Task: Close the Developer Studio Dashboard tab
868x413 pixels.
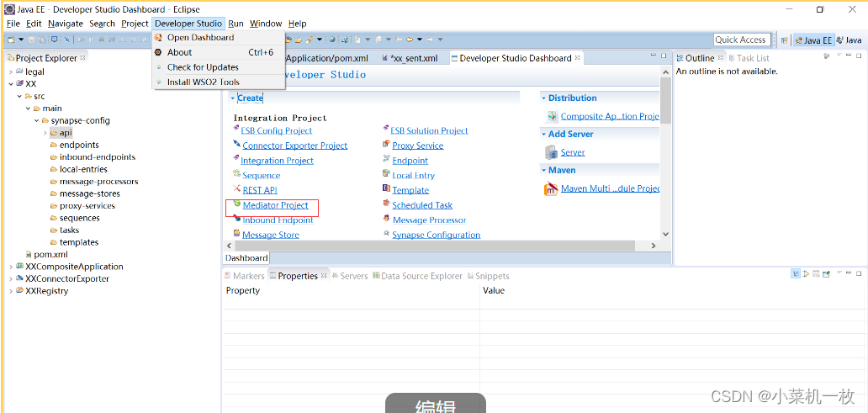Action: pos(577,57)
